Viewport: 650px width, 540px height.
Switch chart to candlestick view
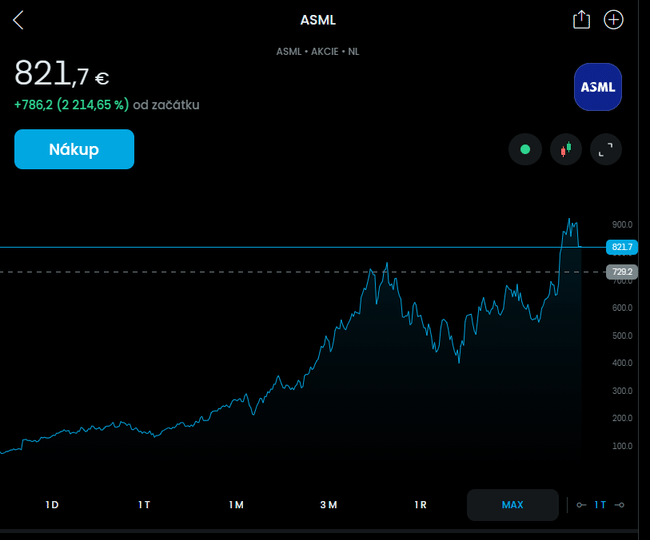click(x=566, y=150)
